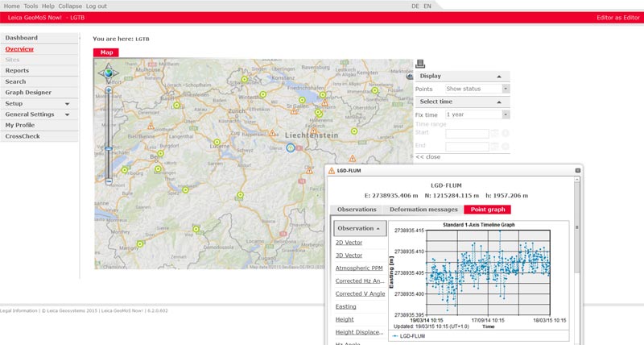644x345 pixels.
Task: Click the print icon beside the map
Action: point(420,64)
